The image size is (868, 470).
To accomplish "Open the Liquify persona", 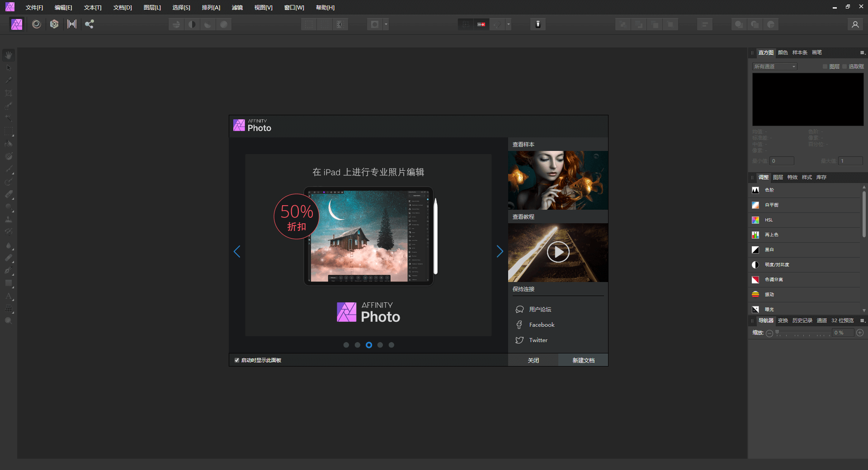I will coord(37,24).
